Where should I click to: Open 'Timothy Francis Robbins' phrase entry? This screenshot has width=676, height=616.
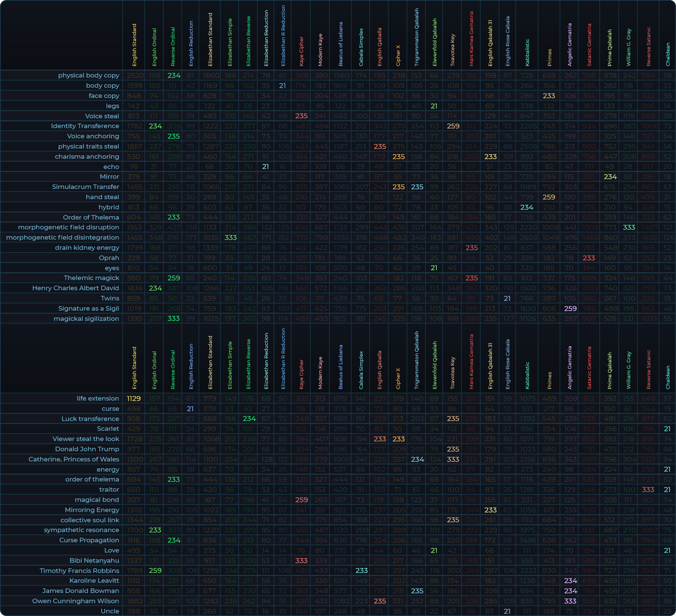(x=79, y=571)
